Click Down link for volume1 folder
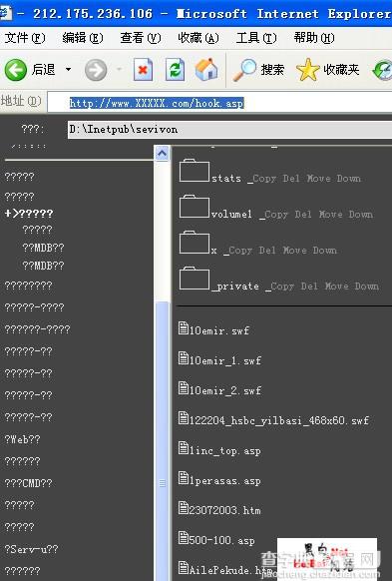Image resolution: width=392 pixels, height=581 pixels. tap(360, 215)
